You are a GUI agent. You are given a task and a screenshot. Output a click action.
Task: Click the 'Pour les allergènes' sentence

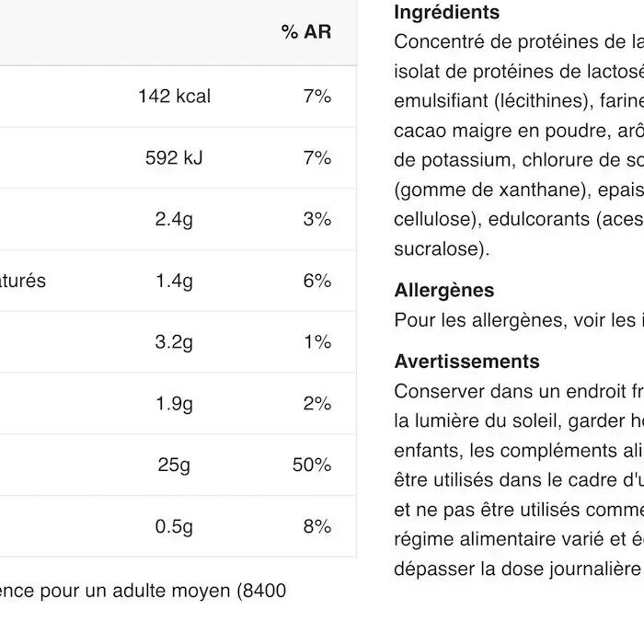coord(519,320)
